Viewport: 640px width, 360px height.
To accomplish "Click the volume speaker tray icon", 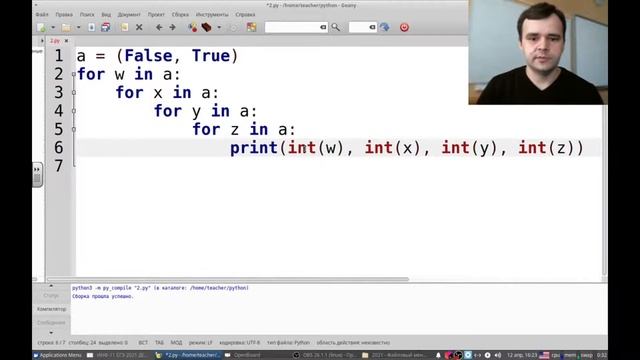I will [498, 355].
